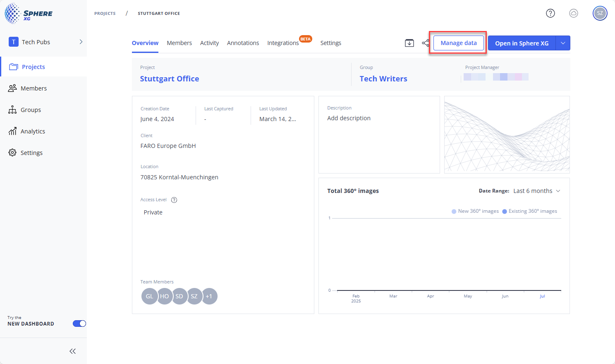Expand the Tech Pubs workspace switcher
The width and height of the screenshot is (615, 364).
click(x=81, y=42)
